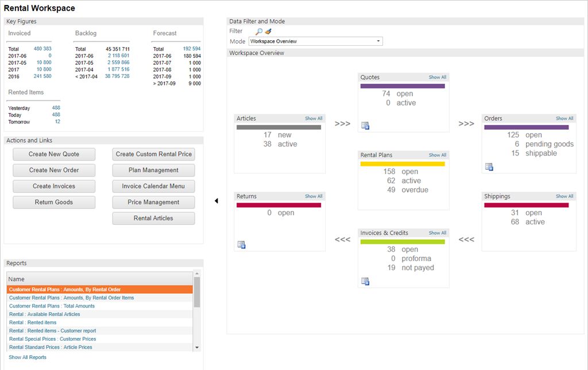Click Show All in the Rental Plans tile
The width and height of the screenshot is (588, 370).
pos(437,155)
